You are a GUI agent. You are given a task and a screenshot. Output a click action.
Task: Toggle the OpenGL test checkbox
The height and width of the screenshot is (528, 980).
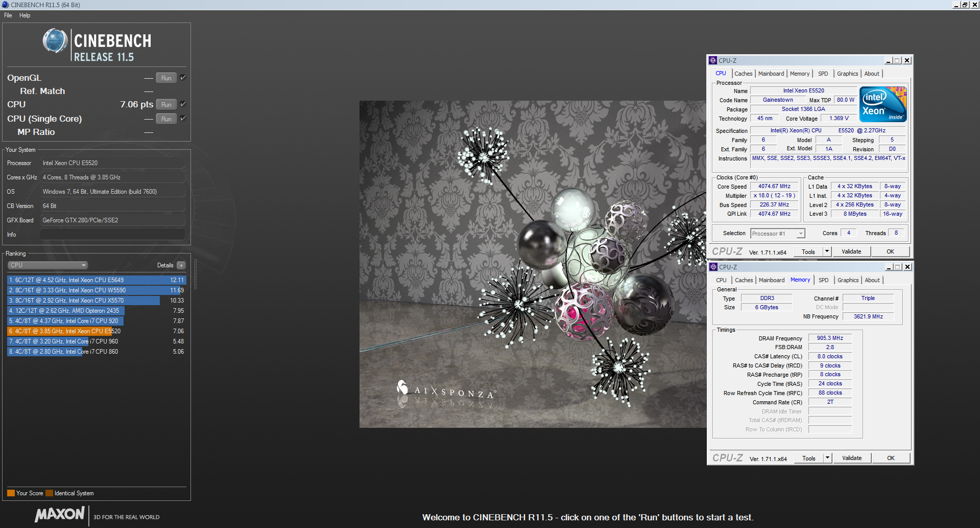(x=183, y=78)
